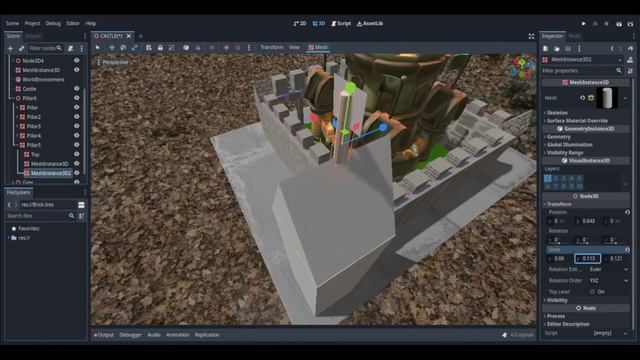Open the Mesh menu in viewport toolbar
Image resolution: width=640 pixels, height=360 pixels.
(x=318, y=47)
